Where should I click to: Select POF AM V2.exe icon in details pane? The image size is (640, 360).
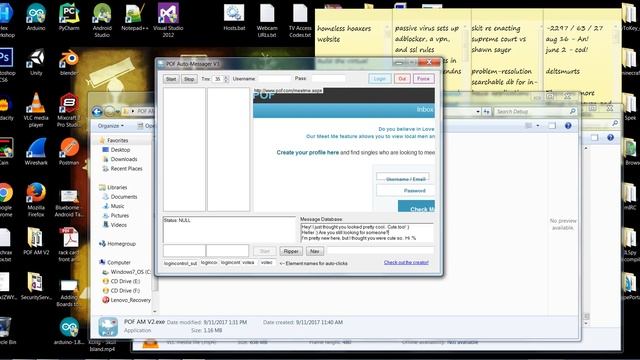click(108, 327)
